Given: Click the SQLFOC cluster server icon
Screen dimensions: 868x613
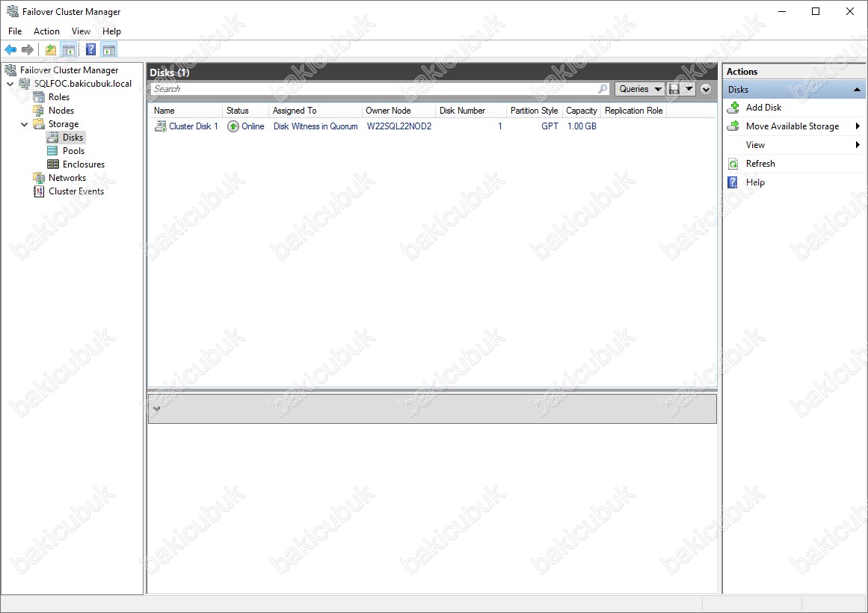Looking at the screenshot, I should click(25, 84).
